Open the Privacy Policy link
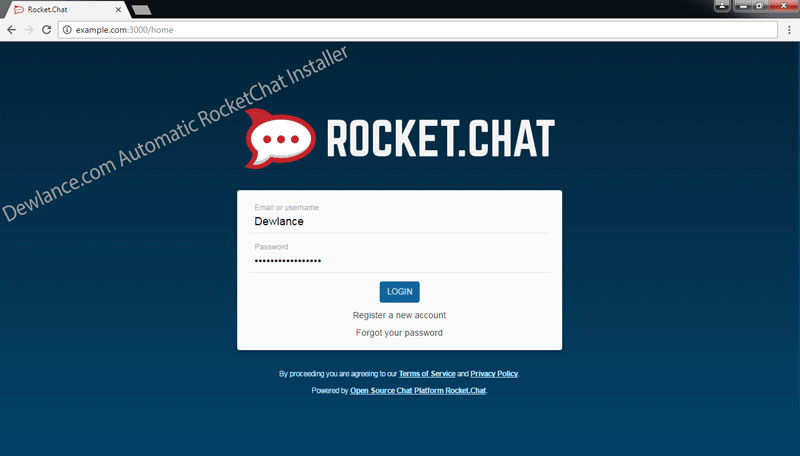 [x=494, y=374]
